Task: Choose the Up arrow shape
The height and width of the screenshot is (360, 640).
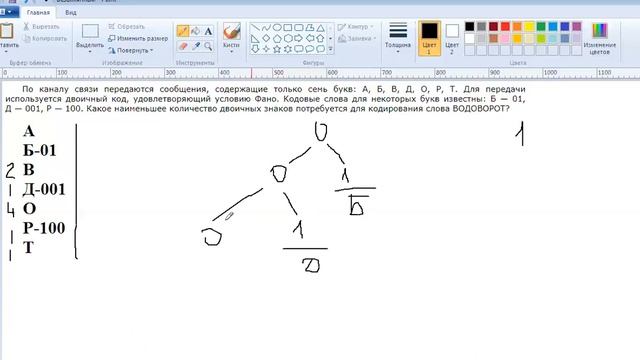Action: (320, 38)
